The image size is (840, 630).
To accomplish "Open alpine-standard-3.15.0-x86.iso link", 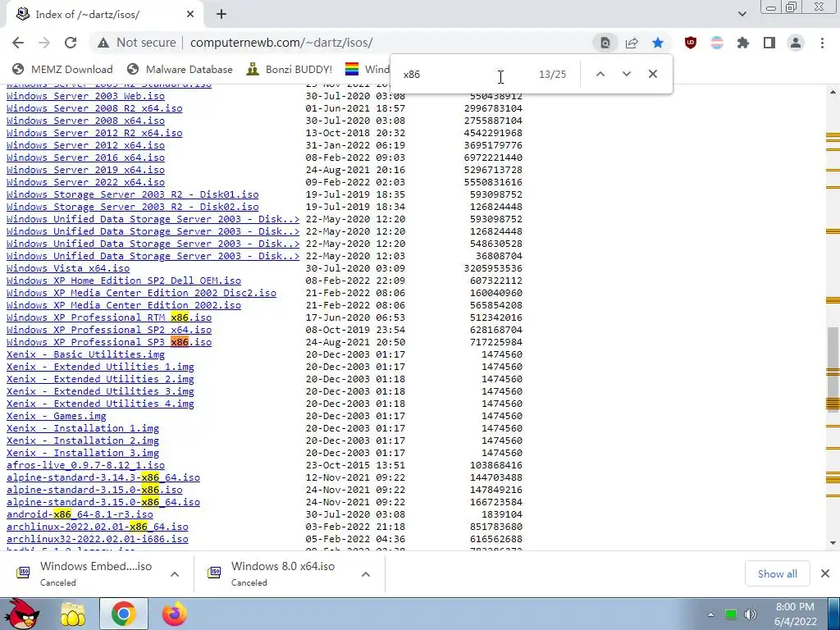I will pos(94,491).
